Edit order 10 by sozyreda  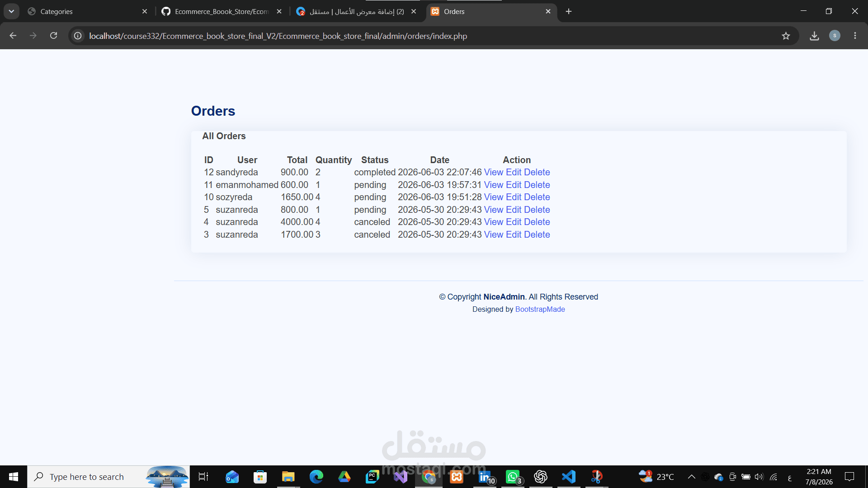pos(514,197)
